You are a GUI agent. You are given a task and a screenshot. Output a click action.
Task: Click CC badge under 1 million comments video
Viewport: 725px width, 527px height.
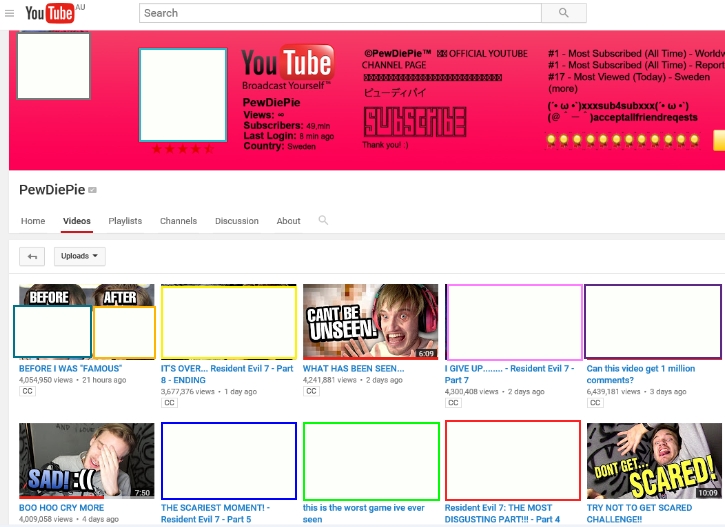[596, 403]
